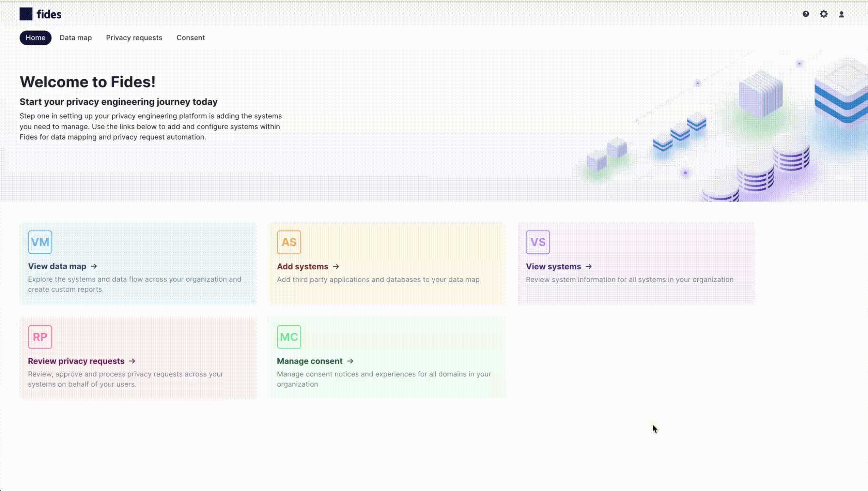Select the Home menu item

click(35, 38)
